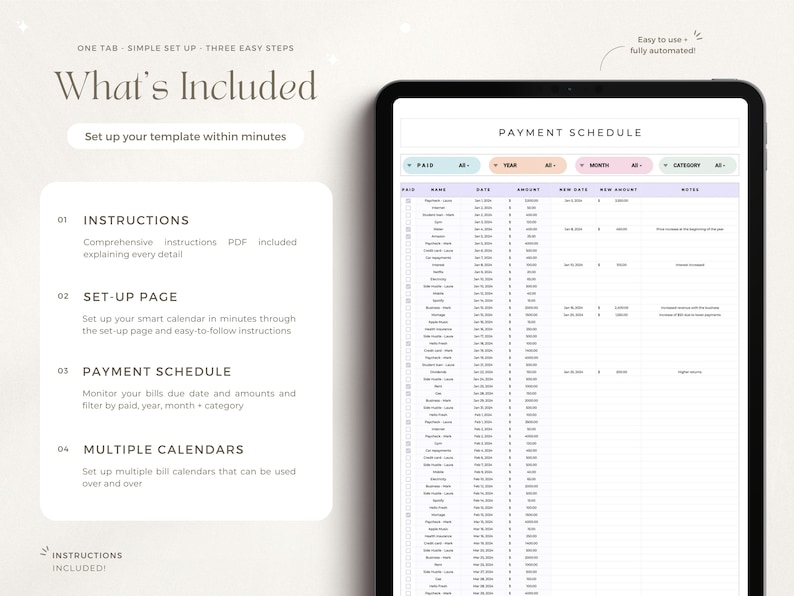Image resolution: width=794 pixels, height=596 pixels.
Task: Open the YEAR filter's 'All' dropdown value
Action: [550, 166]
